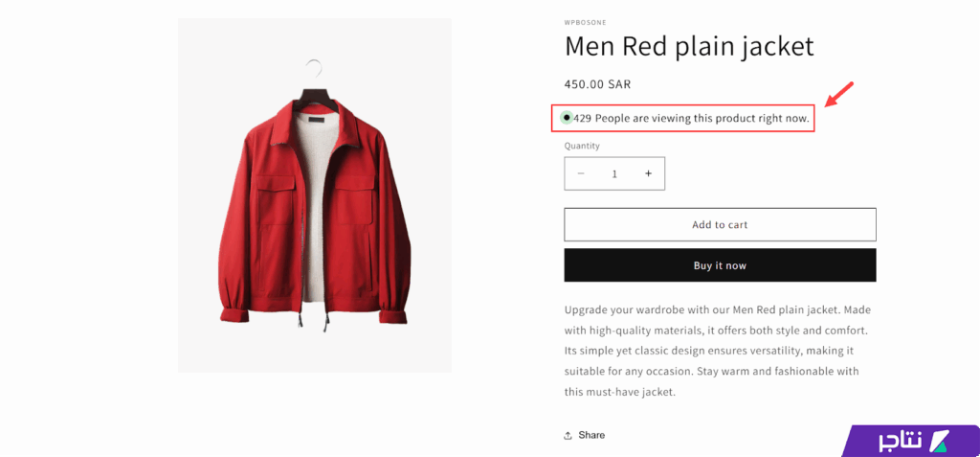
Task: Click the 450.00 SAR price
Action: [x=597, y=84]
